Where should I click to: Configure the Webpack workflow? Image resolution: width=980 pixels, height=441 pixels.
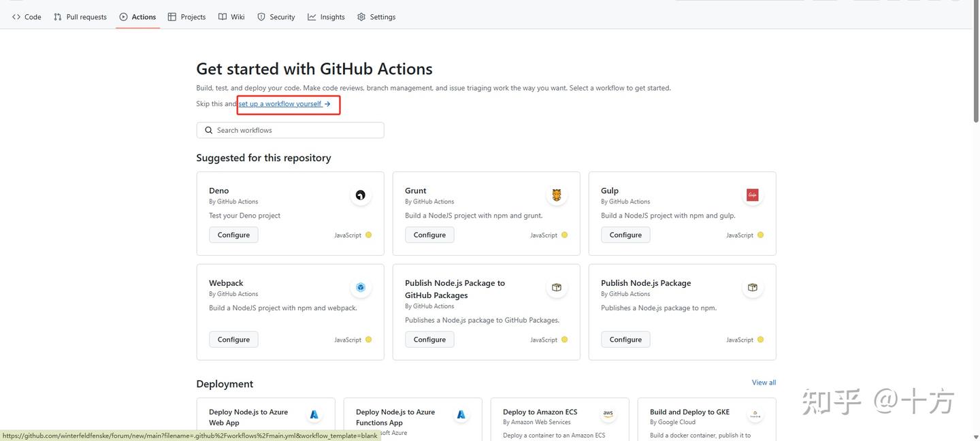pyautogui.click(x=233, y=340)
